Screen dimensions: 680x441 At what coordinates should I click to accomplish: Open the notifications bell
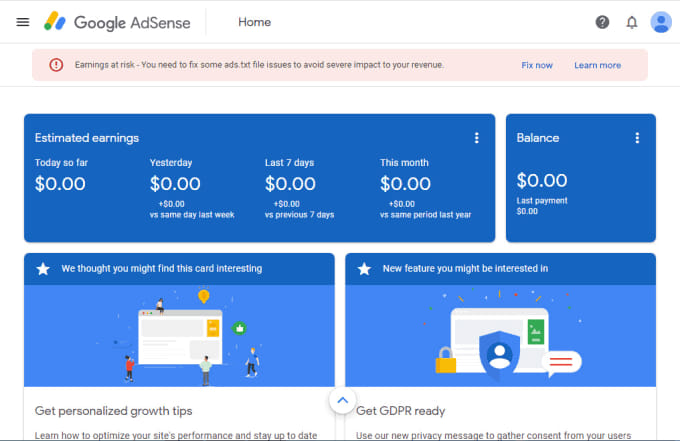(631, 22)
